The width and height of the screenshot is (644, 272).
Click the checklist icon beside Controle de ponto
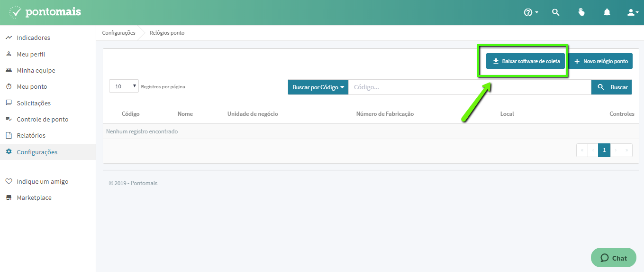point(9,119)
